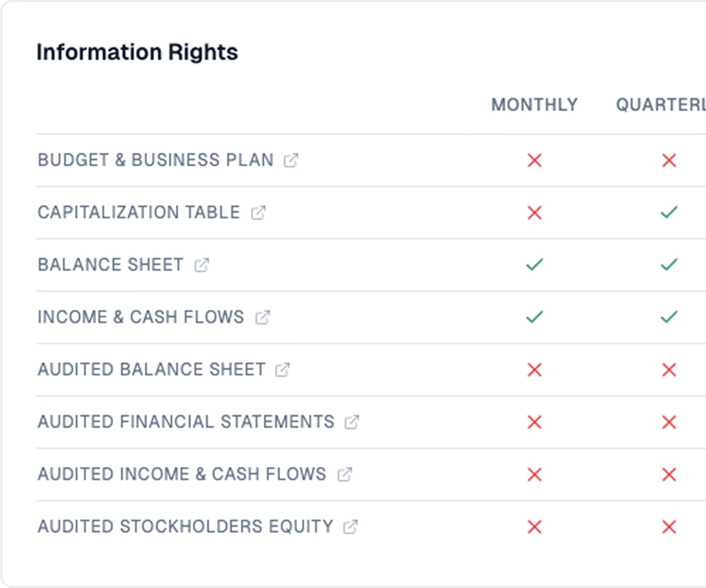This screenshot has width=706, height=588.
Task: Toggle monthly Budget & Business Plan red X
Action: pyautogui.click(x=534, y=160)
